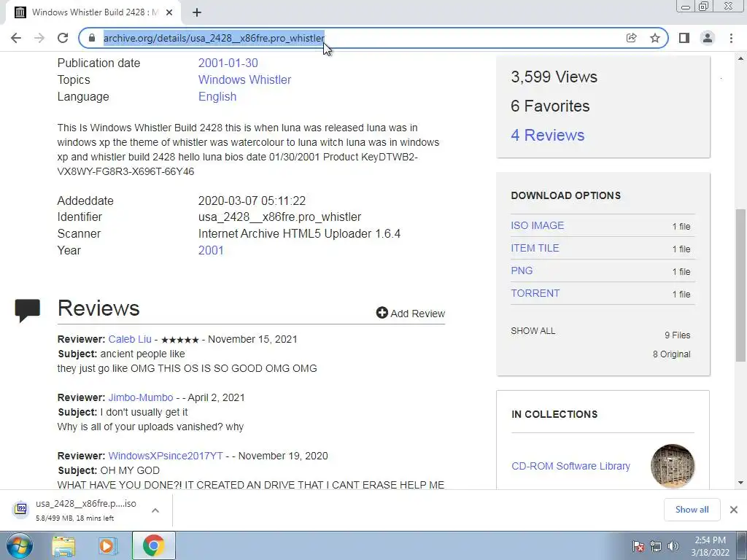Screen dimensions: 747x560
Task: Open the English language link
Action: pyautogui.click(x=217, y=97)
